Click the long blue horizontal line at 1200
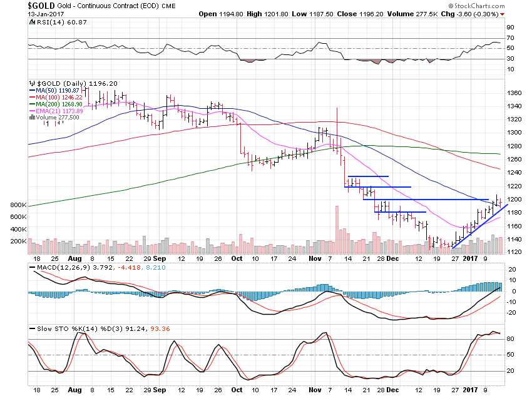 click(x=426, y=200)
